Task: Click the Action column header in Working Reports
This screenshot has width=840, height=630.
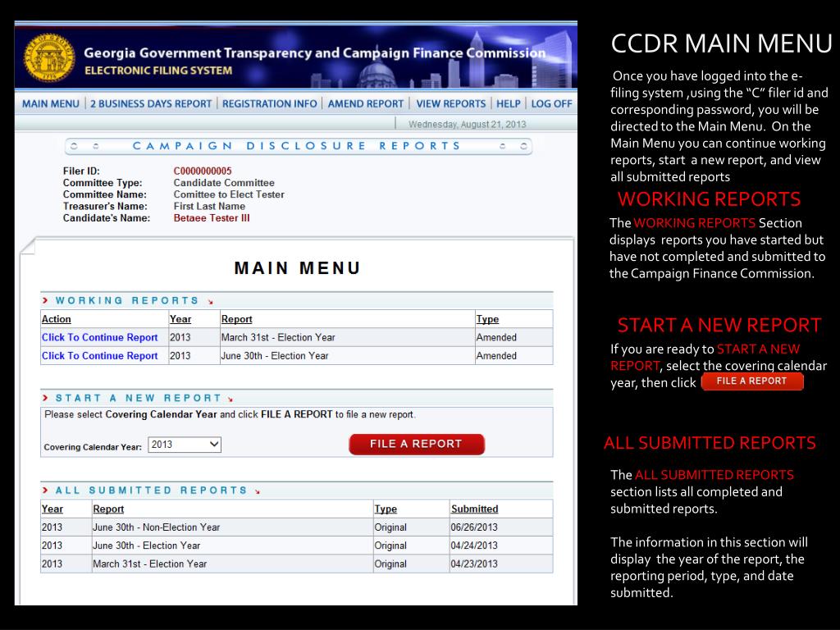Action: click(x=57, y=319)
